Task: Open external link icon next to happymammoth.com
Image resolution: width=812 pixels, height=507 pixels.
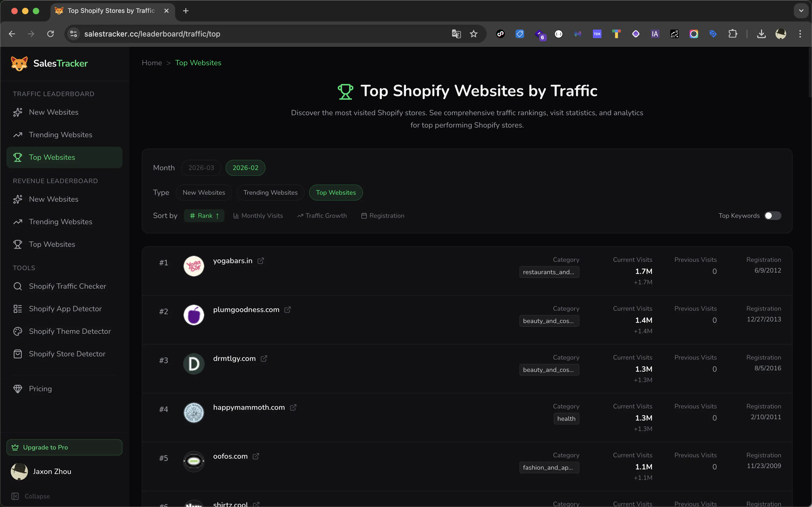Action: tap(293, 407)
